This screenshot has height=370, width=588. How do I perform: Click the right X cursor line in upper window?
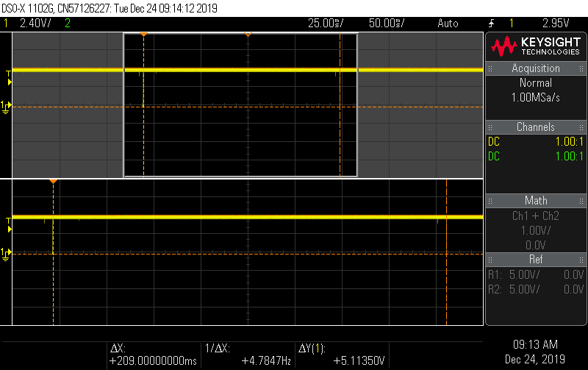coord(340,105)
